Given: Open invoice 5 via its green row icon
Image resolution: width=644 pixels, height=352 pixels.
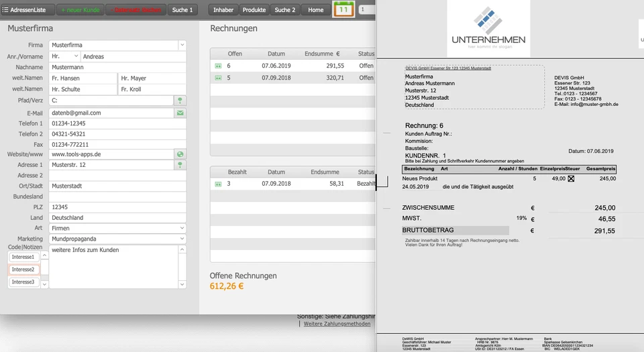Looking at the screenshot, I should (x=218, y=78).
